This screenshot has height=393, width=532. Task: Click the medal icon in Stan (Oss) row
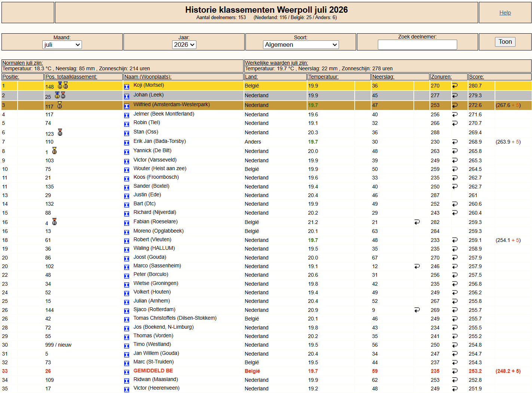(60, 132)
